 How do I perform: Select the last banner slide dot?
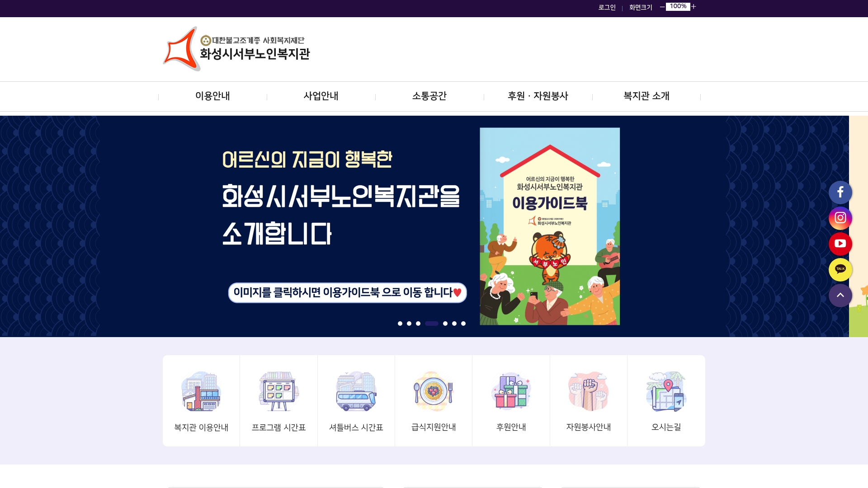coord(463,324)
